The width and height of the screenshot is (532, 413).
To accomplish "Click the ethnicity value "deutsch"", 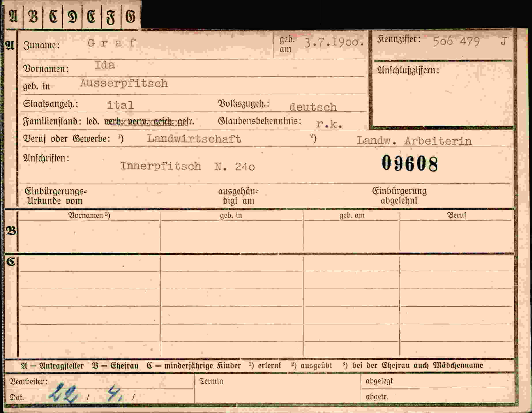I will (x=313, y=107).
